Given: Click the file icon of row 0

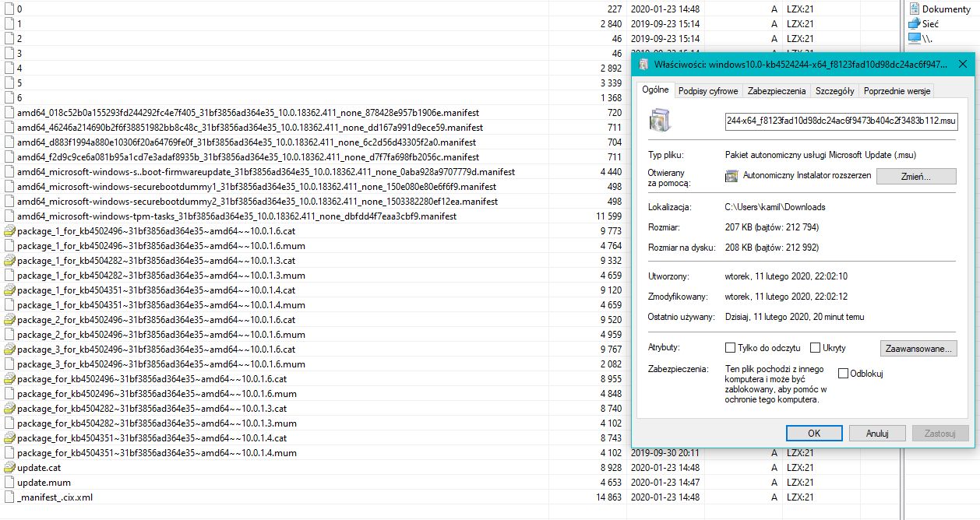Looking at the screenshot, I should [x=9, y=9].
